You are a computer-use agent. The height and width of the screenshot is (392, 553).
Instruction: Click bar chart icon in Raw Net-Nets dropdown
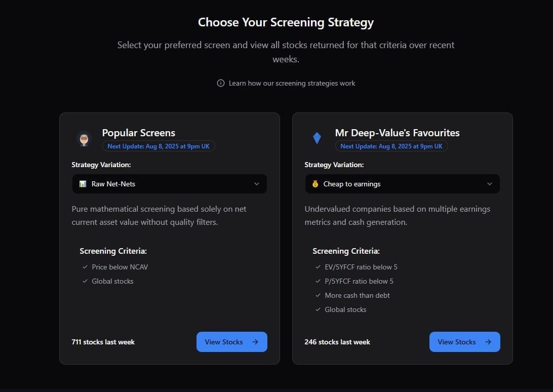click(x=83, y=184)
